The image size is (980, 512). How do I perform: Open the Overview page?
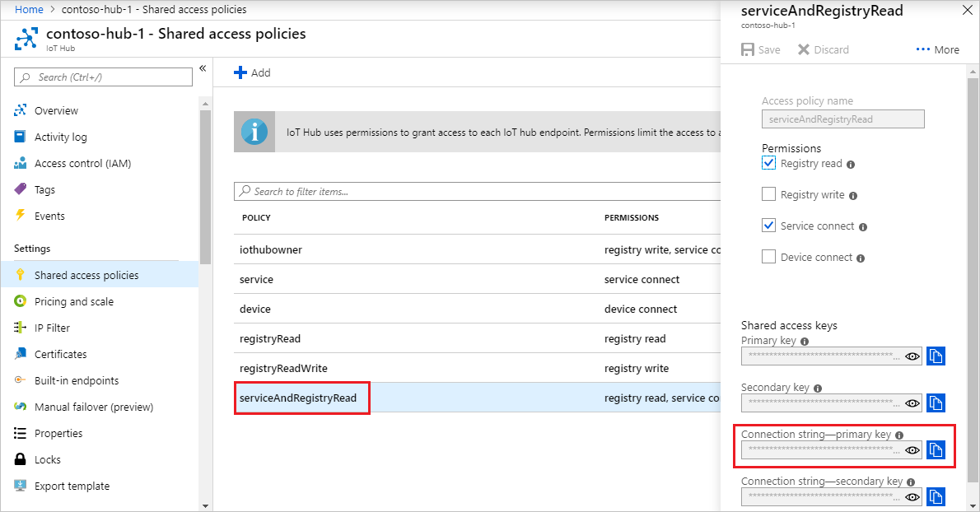56,110
